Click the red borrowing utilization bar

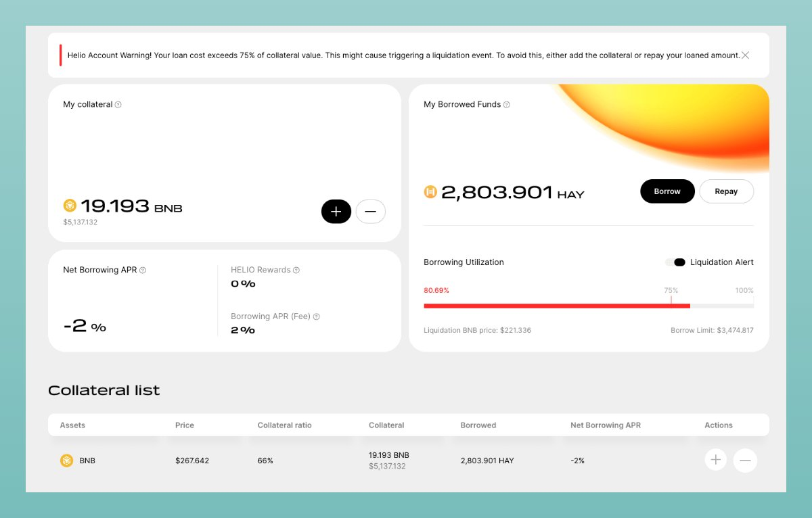tap(557, 306)
